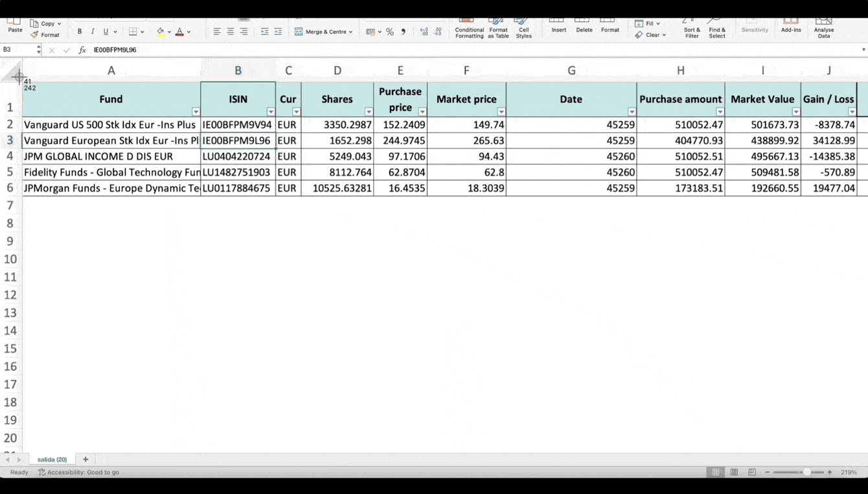
Task: Click the insert function fx icon
Action: tap(82, 50)
